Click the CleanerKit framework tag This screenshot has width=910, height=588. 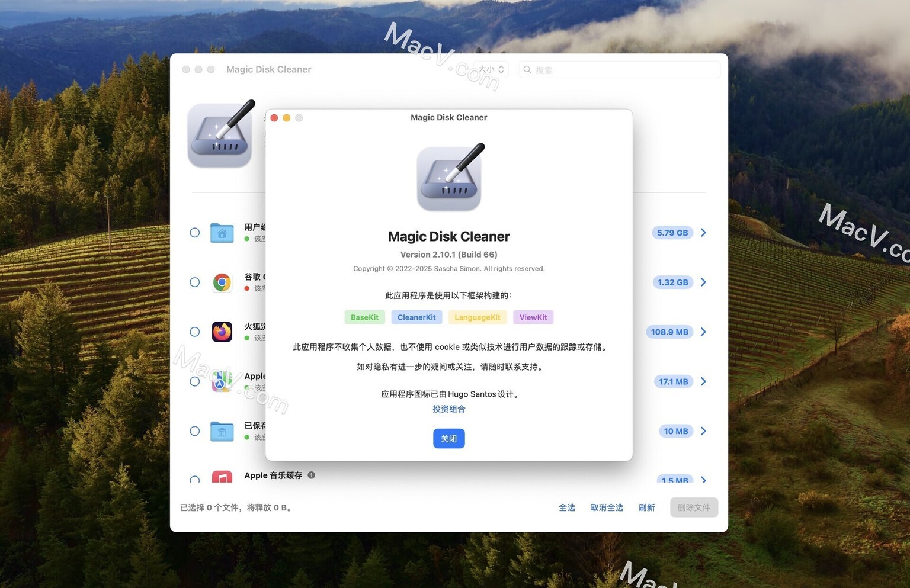point(416,317)
